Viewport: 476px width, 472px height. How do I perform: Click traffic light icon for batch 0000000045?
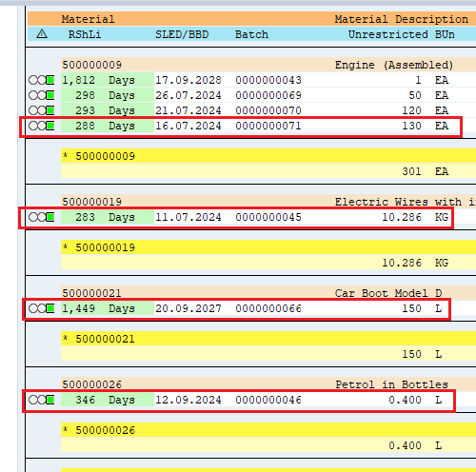tap(42, 217)
